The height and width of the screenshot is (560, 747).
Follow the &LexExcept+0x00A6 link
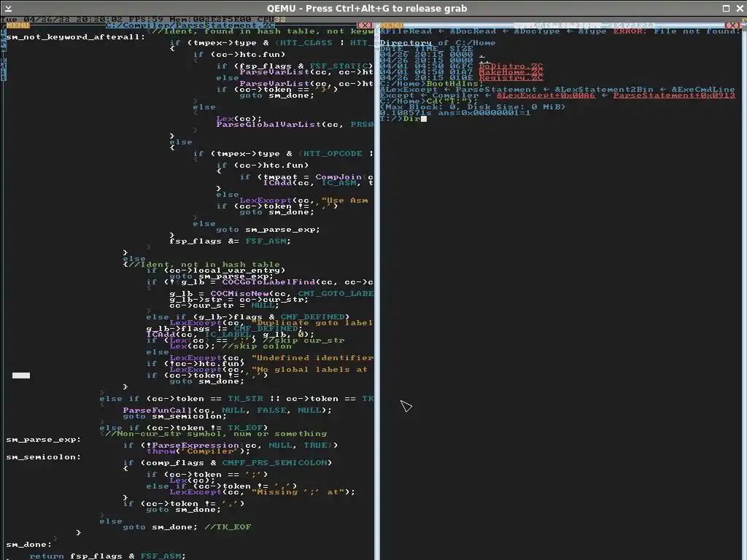pos(546,96)
